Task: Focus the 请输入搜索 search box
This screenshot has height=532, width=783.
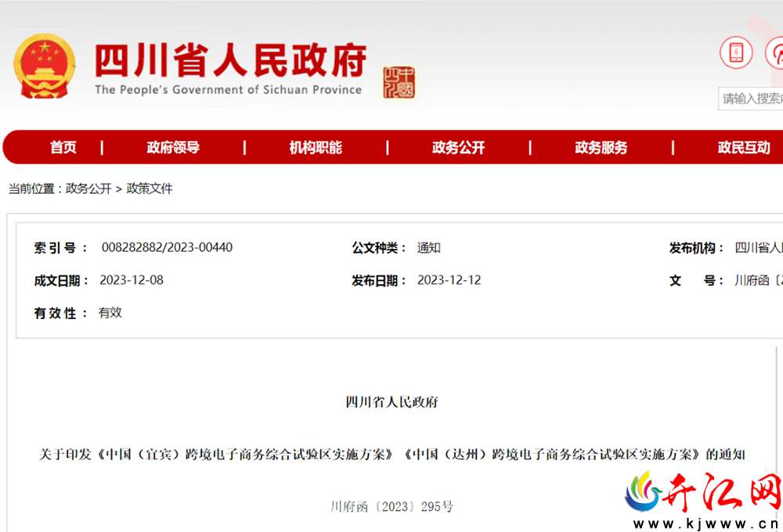Action: point(751,99)
